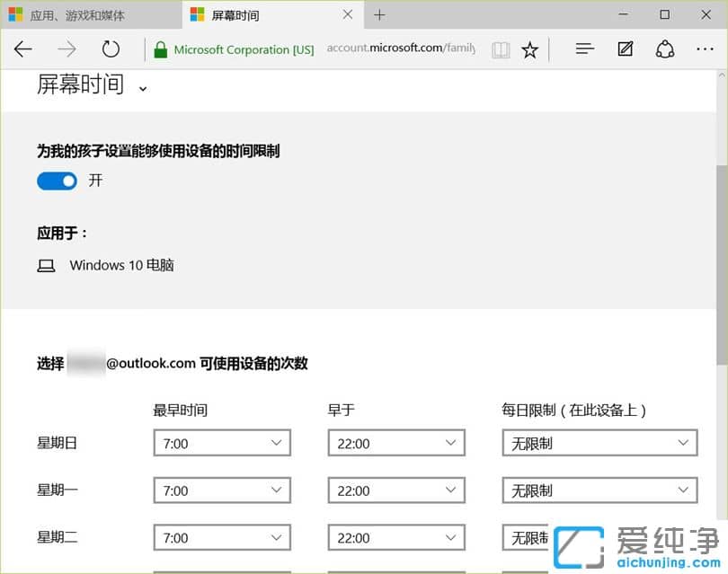728x574 pixels.
Task: Click the account.microsoft.com address bar
Action: click(401, 49)
